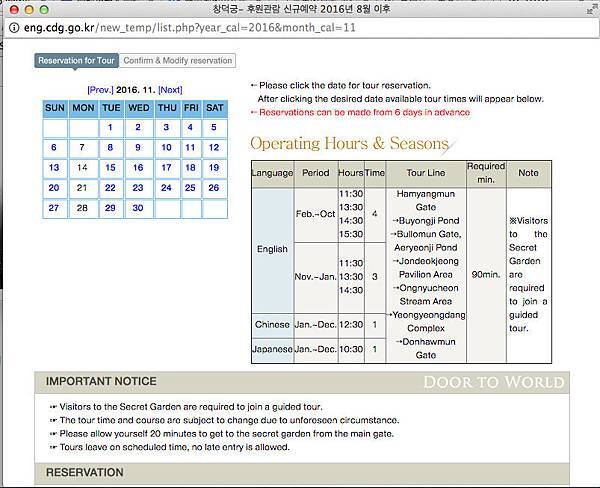Switch to Confirm & Modify reservation tab
The height and width of the screenshot is (488, 600).
178,60
